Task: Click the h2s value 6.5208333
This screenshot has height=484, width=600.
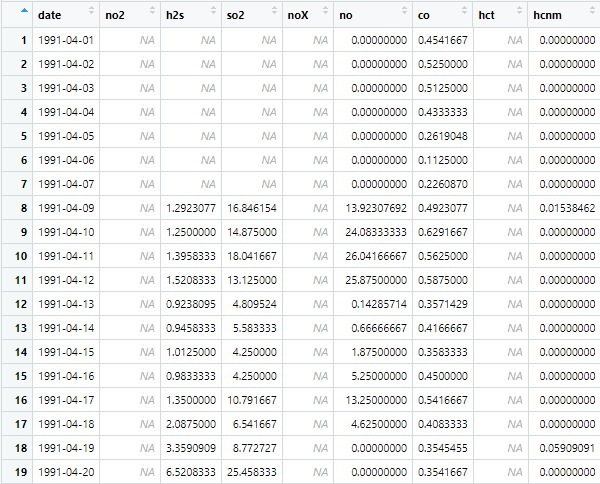Action: (x=189, y=471)
